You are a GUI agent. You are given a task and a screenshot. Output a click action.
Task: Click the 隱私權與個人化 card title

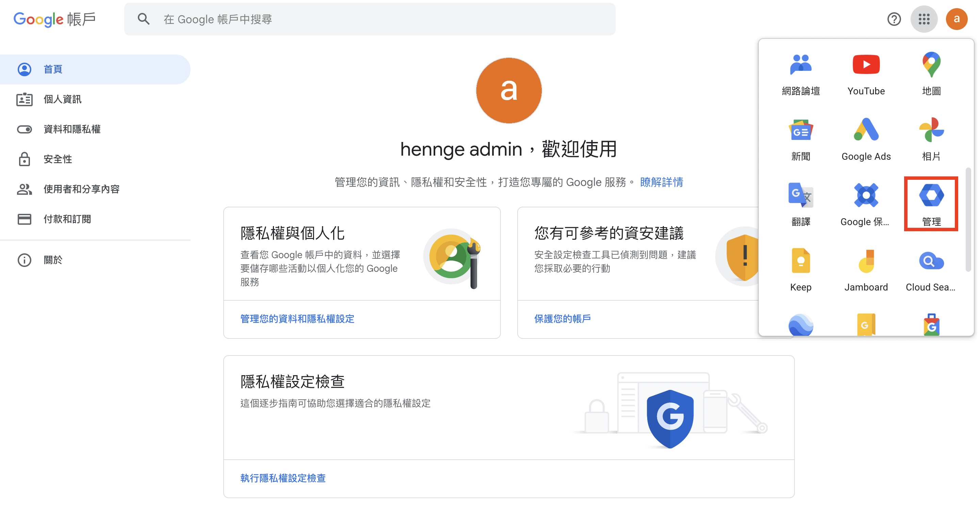(x=292, y=233)
